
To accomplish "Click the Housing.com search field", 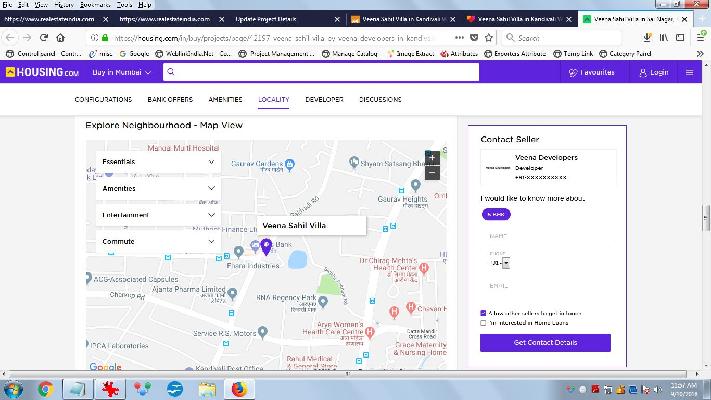I will (321, 72).
